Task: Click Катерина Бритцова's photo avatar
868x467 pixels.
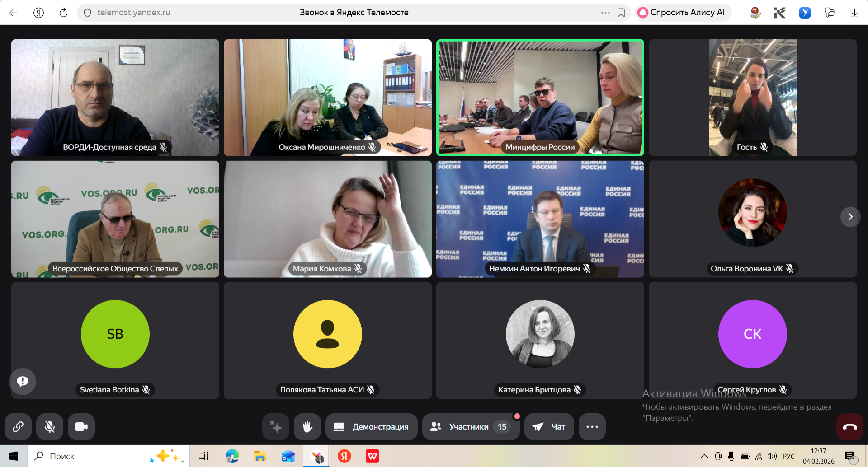Action: click(x=540, y=334)
